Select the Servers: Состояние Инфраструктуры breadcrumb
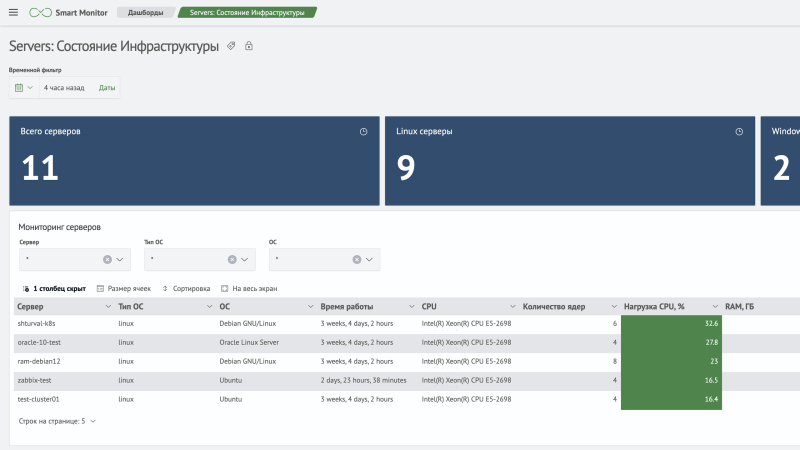Viewport: 800px width, 450px height. (x=247, y=12)
